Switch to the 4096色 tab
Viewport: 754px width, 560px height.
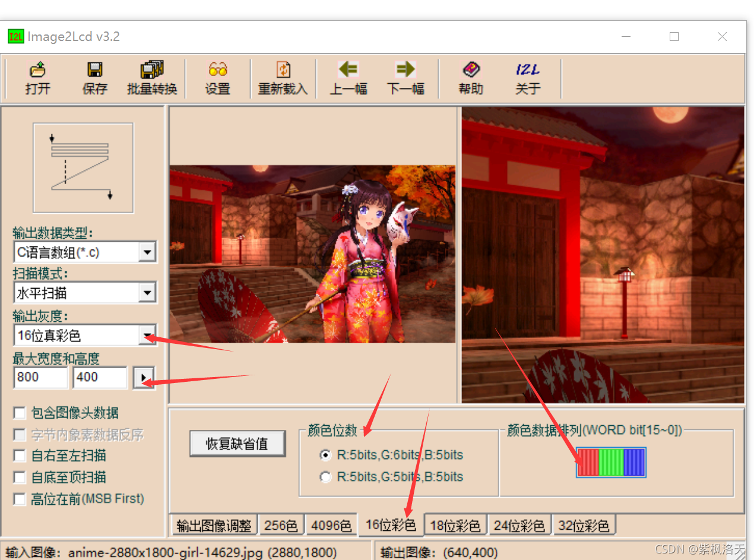(x=331, y=526)
